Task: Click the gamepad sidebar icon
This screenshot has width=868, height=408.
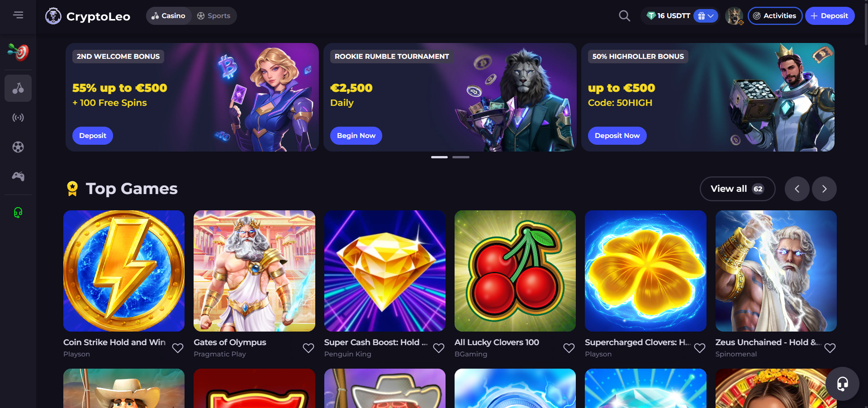Action: click(x=18, y=176)
